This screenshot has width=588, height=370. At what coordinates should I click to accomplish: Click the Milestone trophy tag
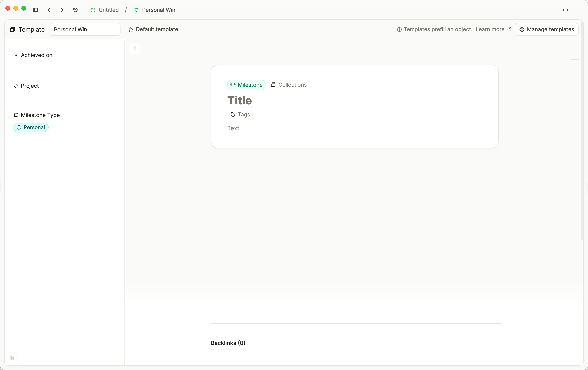tap(246, 85)
